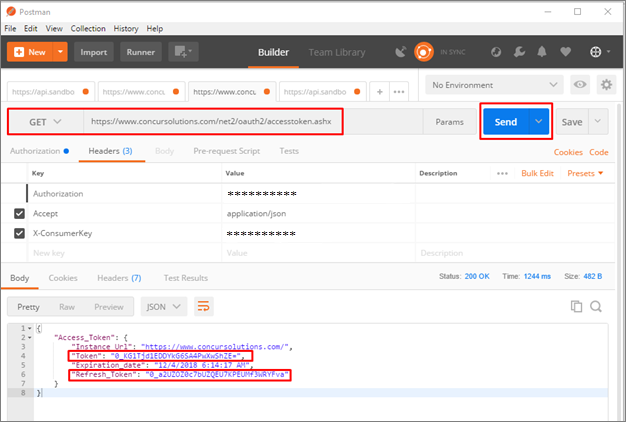Open the Authorization request tab
This screenshot has height=422, width=626.
pos(39,151)
